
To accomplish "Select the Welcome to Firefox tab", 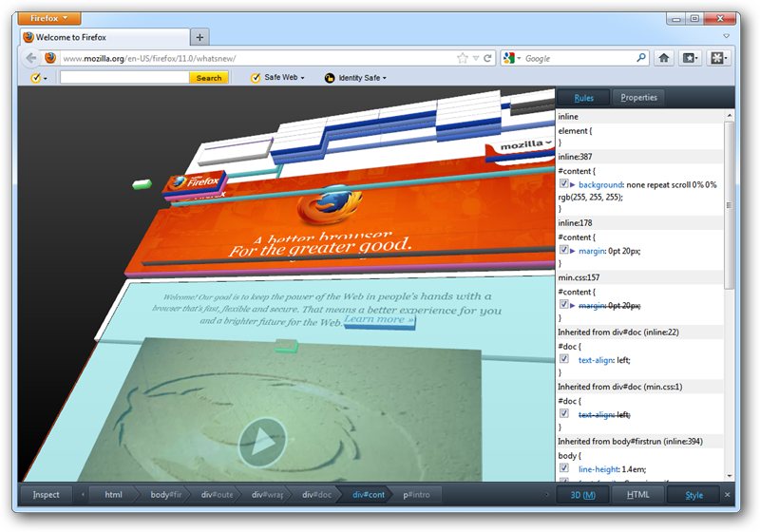I will click(x=104, y=37).
